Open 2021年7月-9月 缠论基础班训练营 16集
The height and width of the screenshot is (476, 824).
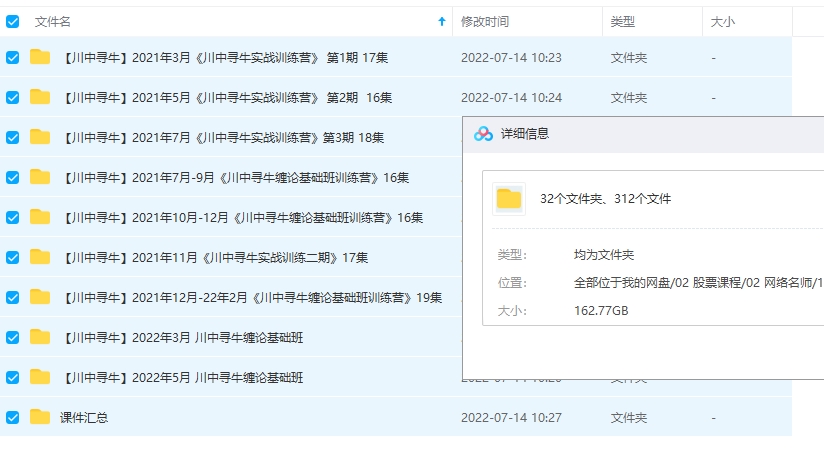pyautogui.click(x=234, y=178)
